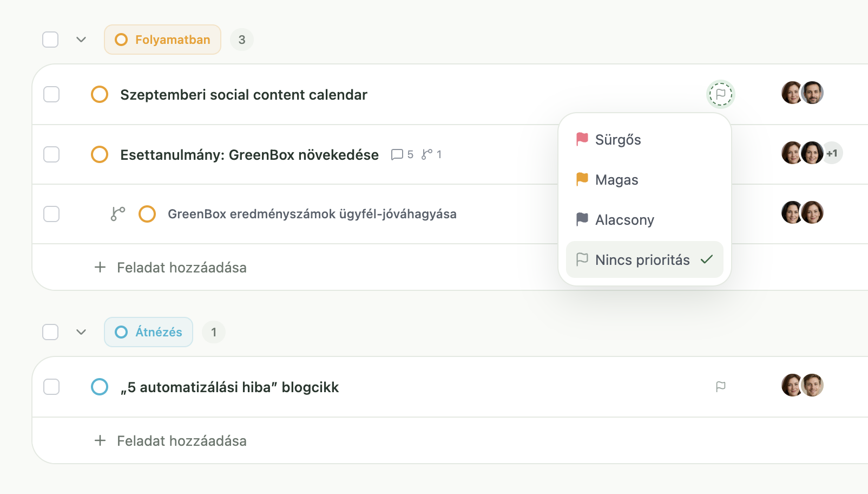Click the +1 assignee badge on Esettanulmány row
Viewport: 868px width, 494px height.
click(x=832, y=153)
